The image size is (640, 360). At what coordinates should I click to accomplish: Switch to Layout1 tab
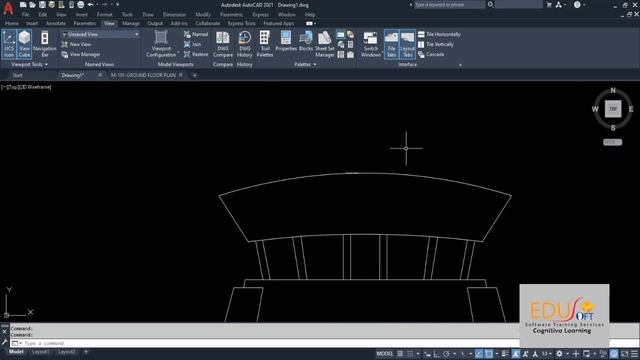point(40,352)
